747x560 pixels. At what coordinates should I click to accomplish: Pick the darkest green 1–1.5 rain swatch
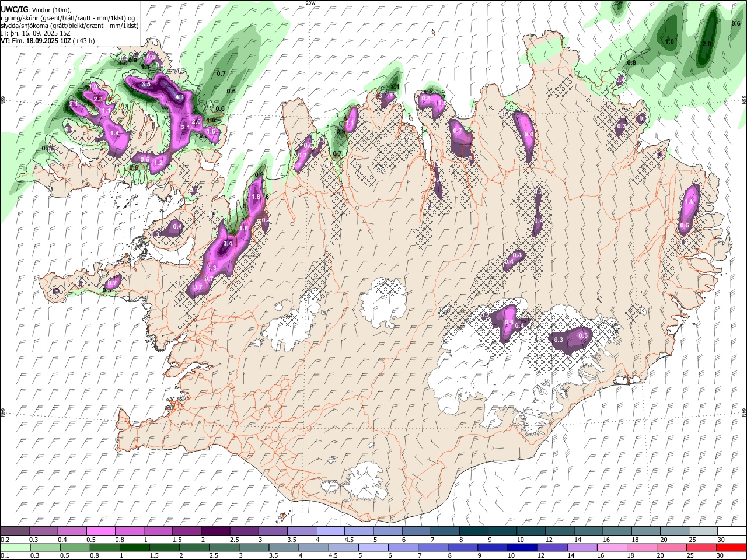(134, 547)
